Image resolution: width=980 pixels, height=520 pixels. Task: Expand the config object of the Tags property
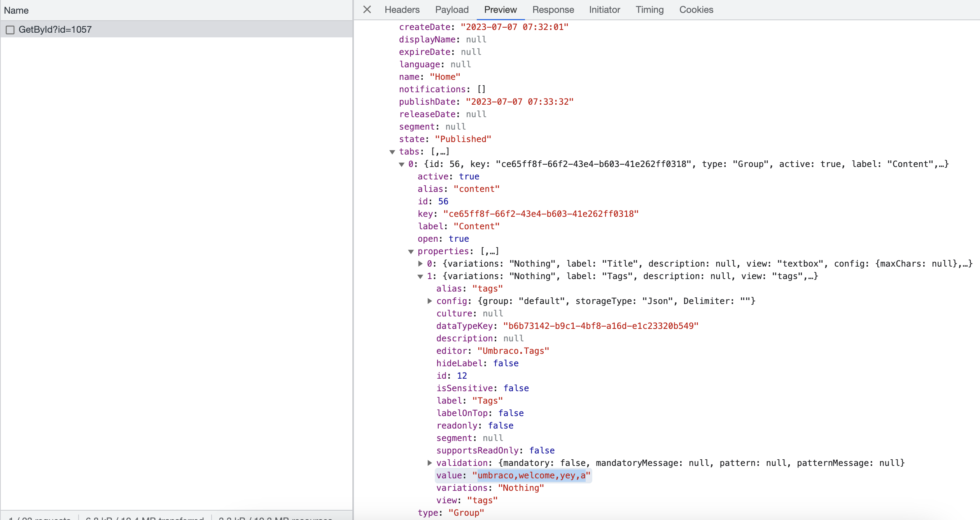click(430, 301)
